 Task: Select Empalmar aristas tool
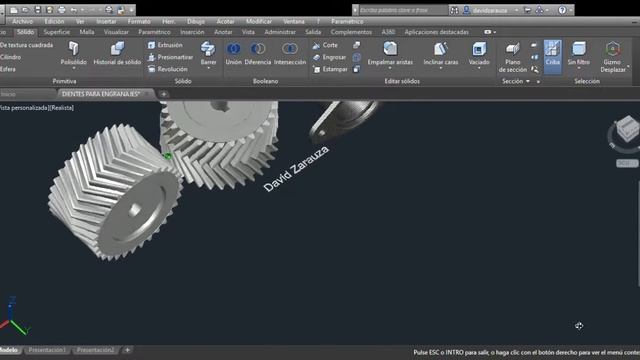pyautogui.click(x=390, y=53)
